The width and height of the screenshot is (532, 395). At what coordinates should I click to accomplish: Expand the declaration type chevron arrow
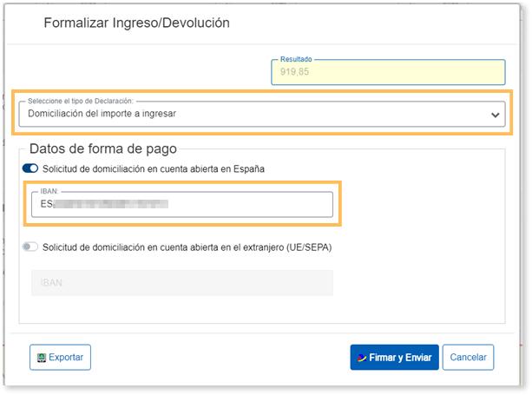(x=495, y=115)
